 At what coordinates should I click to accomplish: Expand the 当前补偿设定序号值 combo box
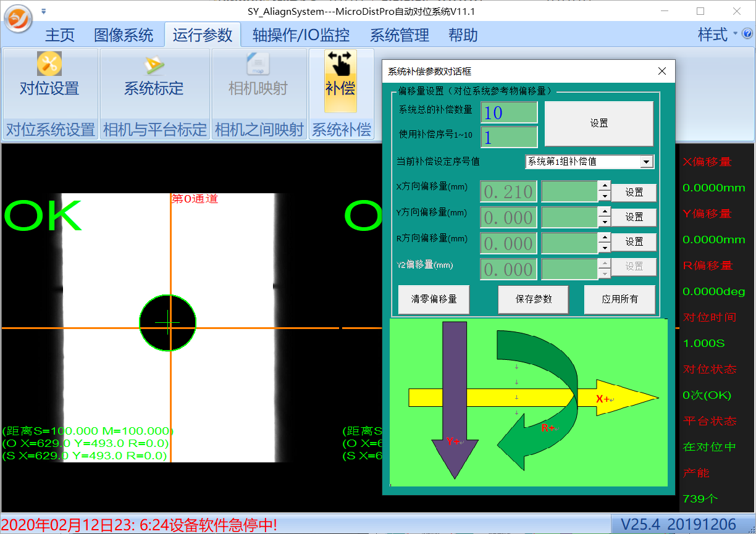[647, 162]
